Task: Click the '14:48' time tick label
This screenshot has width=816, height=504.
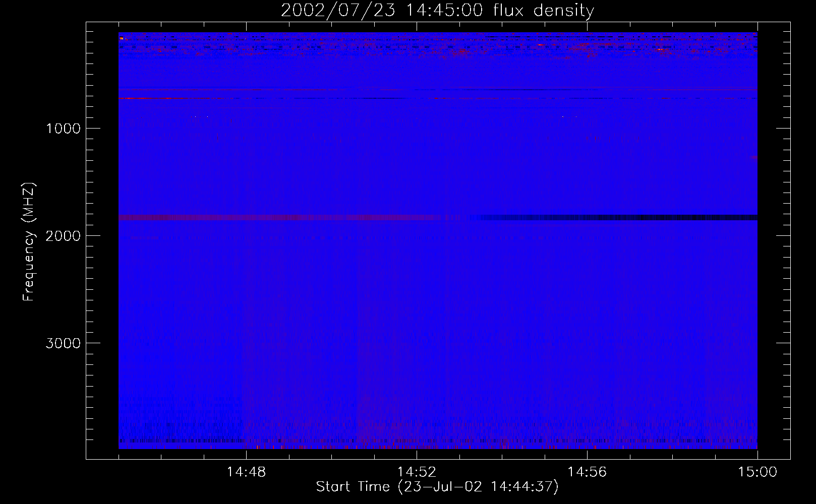Action: click(246, 472)
